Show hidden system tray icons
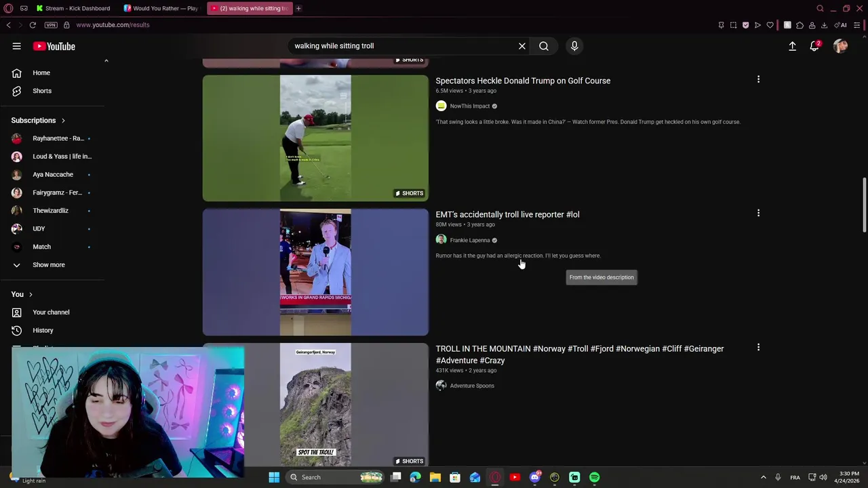The image size is (868, 488). coord(763,477)
